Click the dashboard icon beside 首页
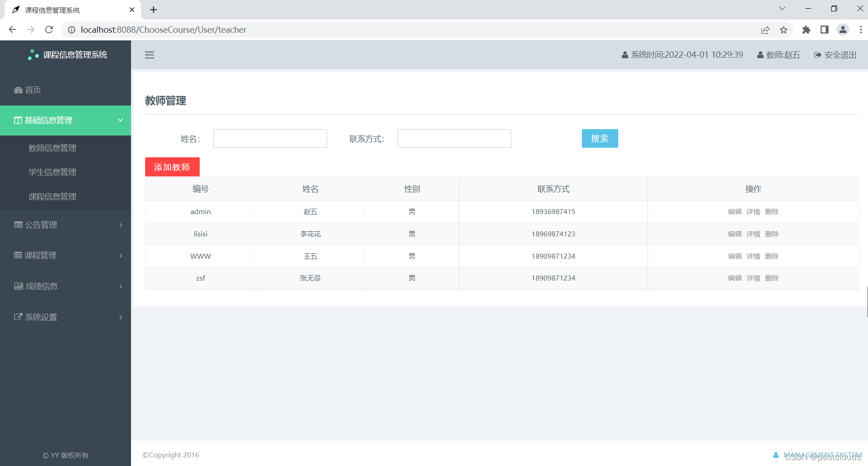The width and height of the screenshot is (868, 466). tap(18, 90)
